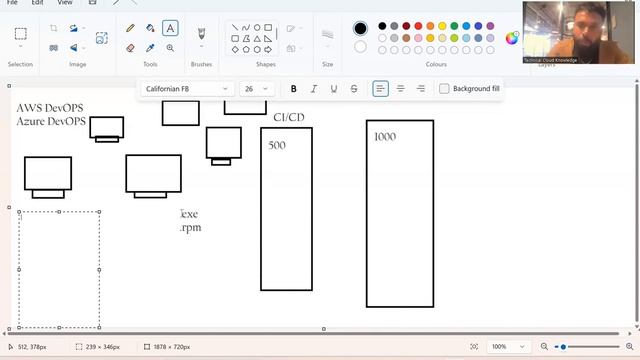Set text alignment to left

[380, 89]
